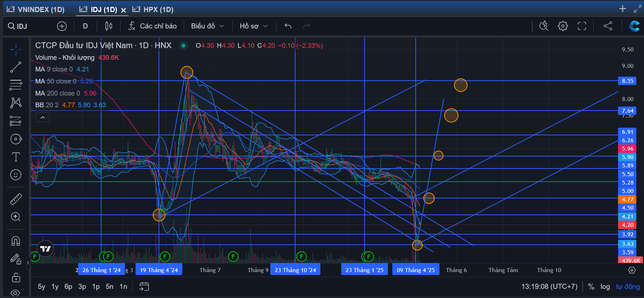Set range to 6p
644x298 pixels.
68,287
